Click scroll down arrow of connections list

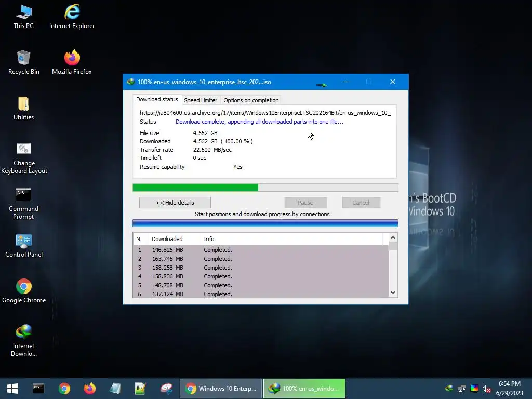(393, 293)
